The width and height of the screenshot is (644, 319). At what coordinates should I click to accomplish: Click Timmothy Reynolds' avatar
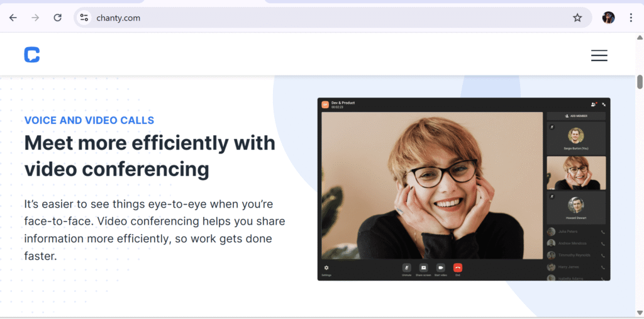tap(551, 255)
